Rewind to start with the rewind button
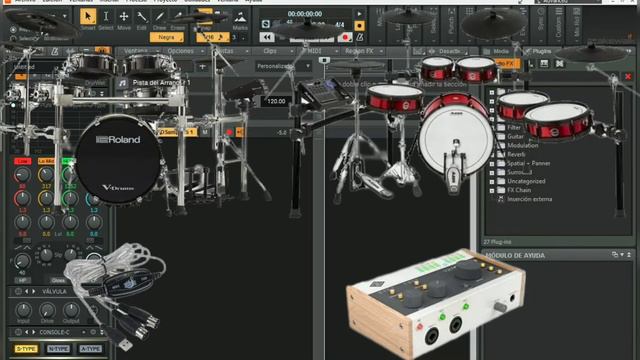This screenshot has height=360, width=640. tap(267, 38)
